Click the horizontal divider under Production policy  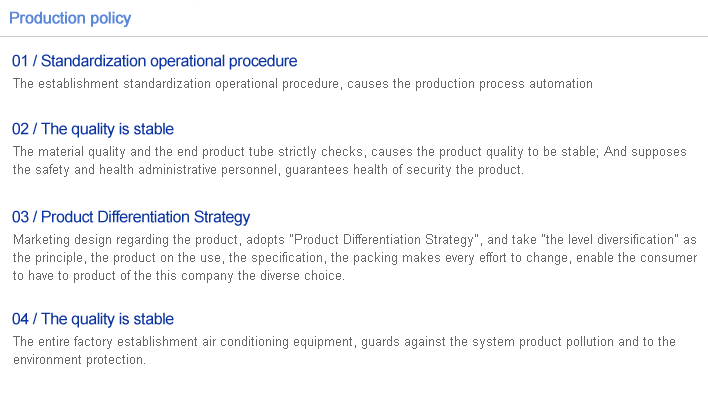click(x=354, y=36)
